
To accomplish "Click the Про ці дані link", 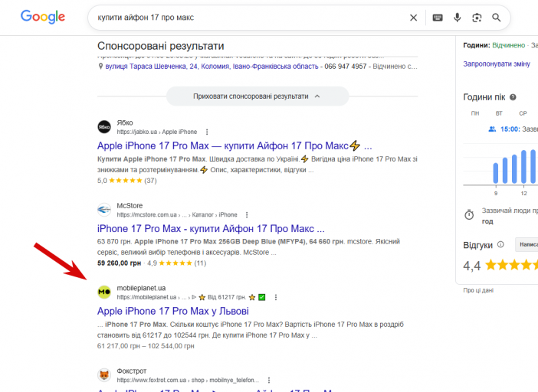I will (x=478, y=291).
